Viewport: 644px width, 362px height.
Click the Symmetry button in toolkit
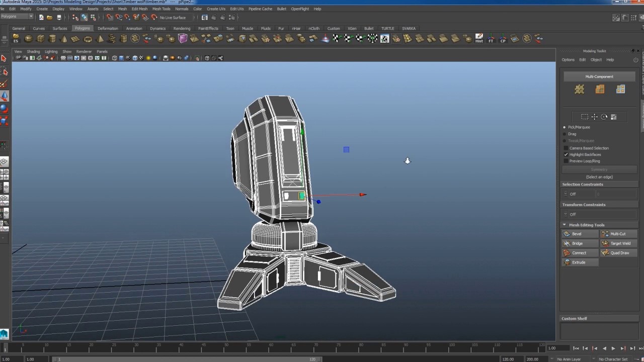[599, 170]
